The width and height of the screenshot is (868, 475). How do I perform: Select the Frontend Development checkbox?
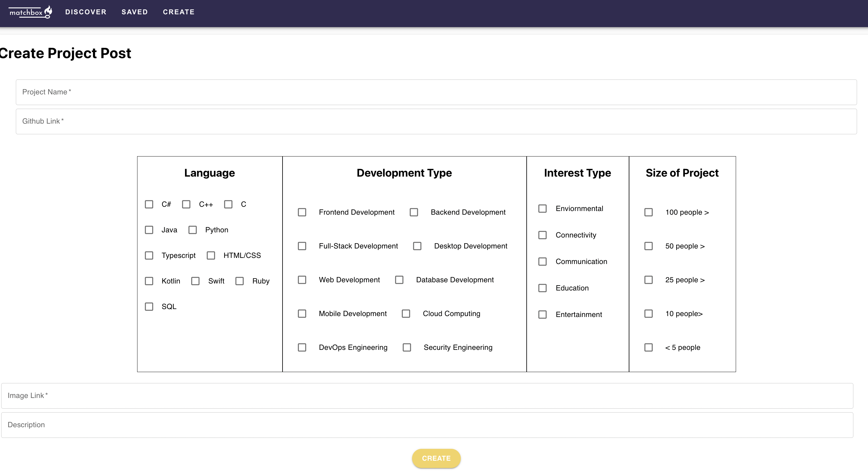coord(302,213)
